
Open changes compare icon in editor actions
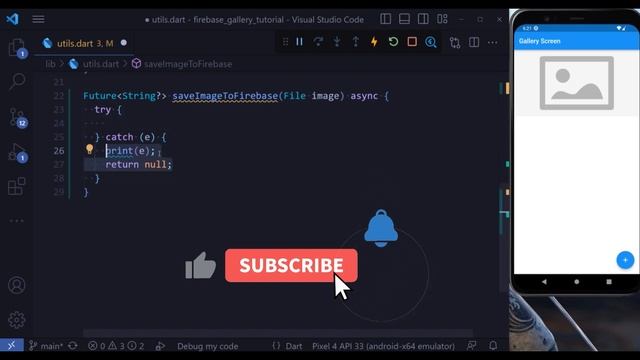pos(455,42)
